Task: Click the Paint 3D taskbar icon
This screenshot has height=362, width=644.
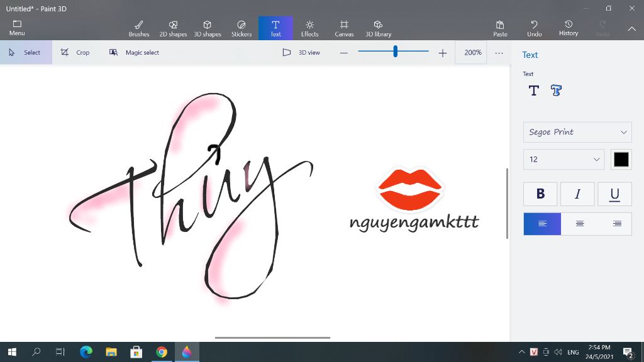Action: (187, 352)
